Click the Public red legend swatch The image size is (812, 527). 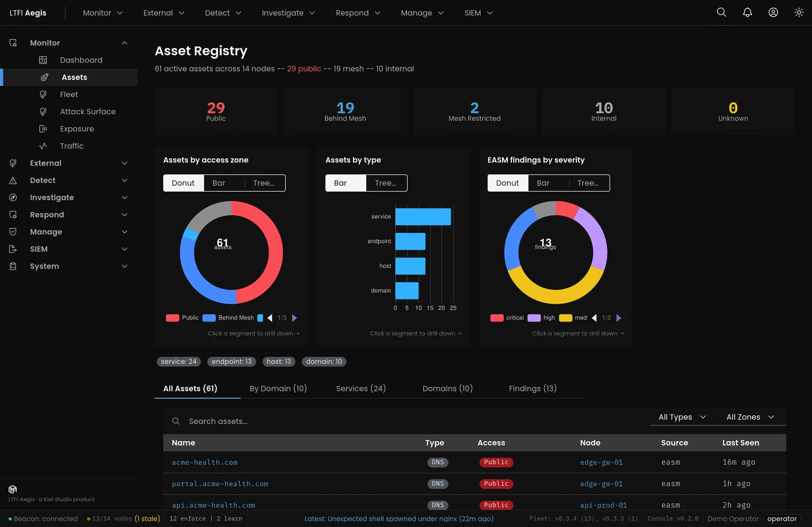point(172,318)
